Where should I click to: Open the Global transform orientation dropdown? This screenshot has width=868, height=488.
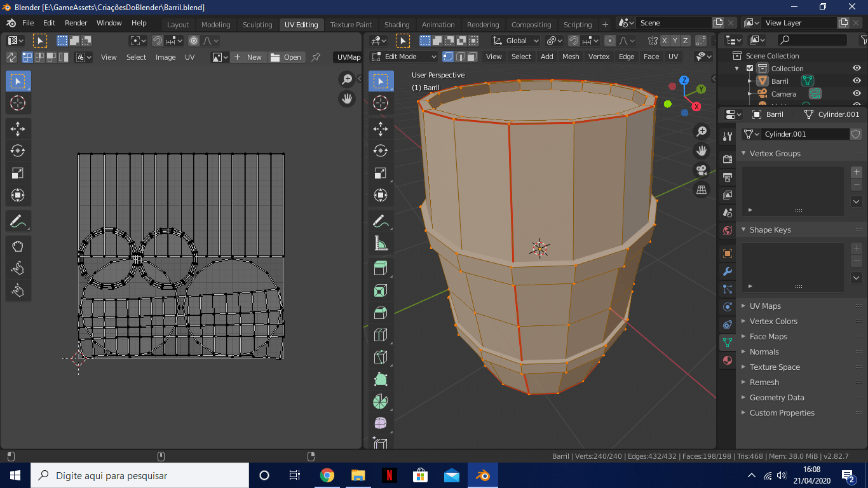pyautogui.click(x=516, y=41)
